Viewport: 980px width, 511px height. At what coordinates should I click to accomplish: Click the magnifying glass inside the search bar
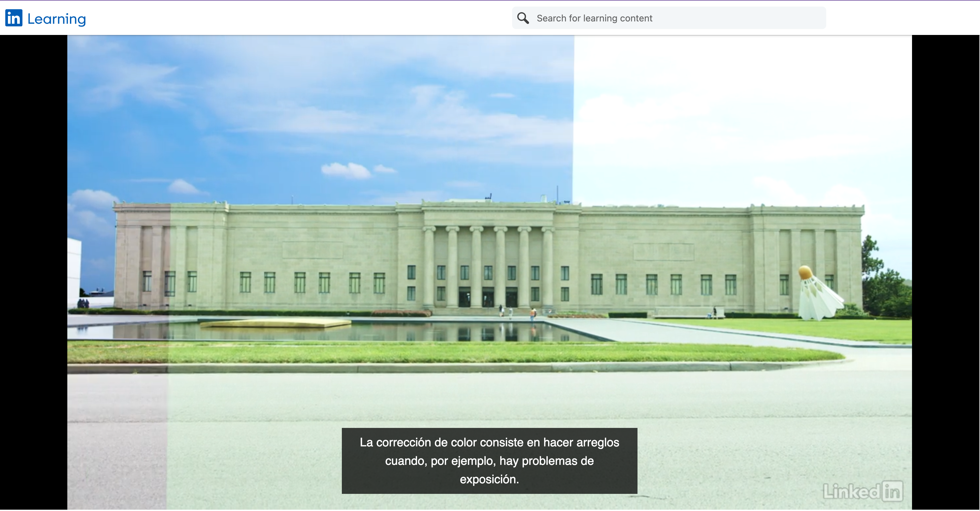(x=523, y=17)
